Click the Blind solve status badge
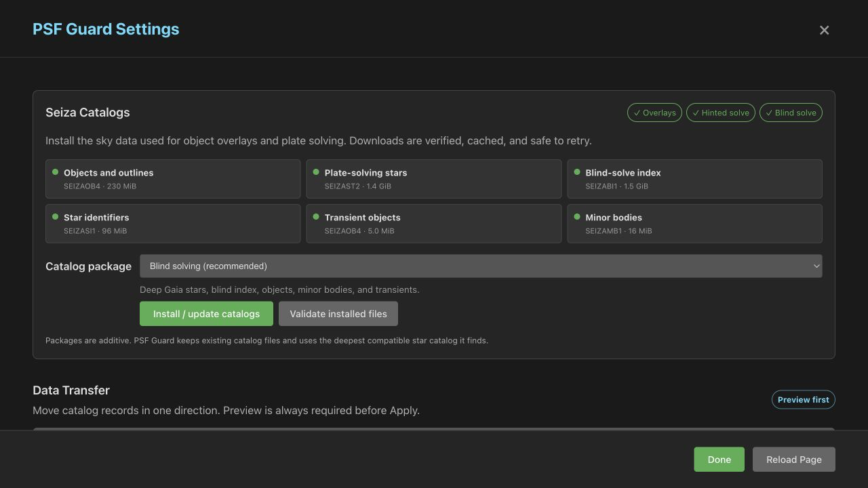868x488 pixels. (x=791, y=113)
